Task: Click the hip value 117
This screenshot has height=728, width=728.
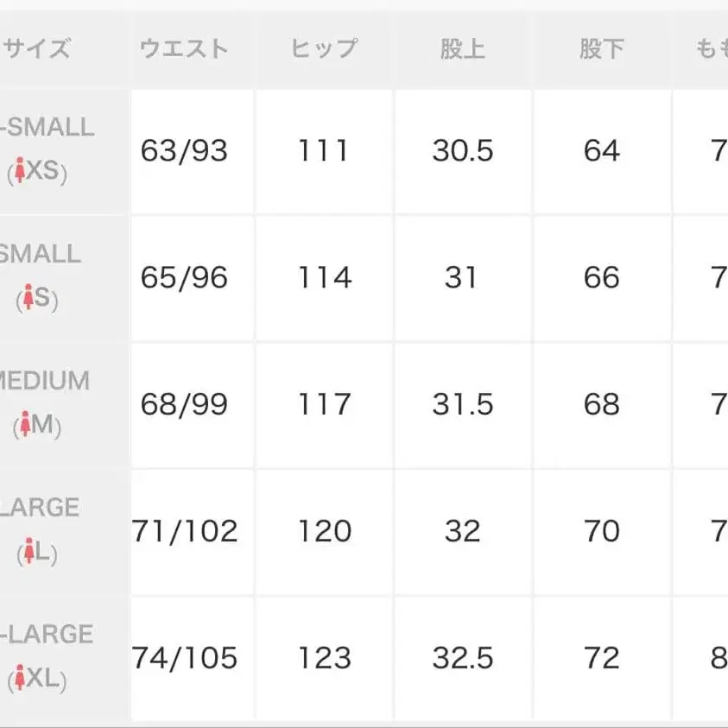Action: (x=324, y=404)
